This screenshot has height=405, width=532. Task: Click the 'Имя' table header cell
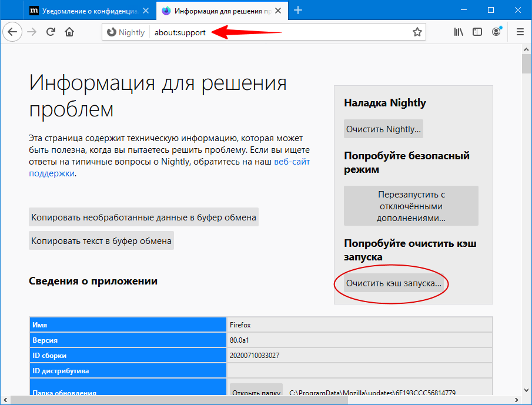point(128,324)
